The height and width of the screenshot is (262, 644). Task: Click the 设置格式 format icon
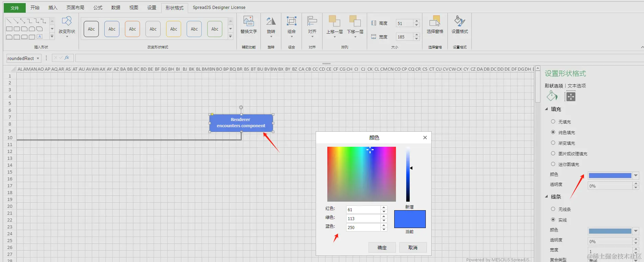(x=459, y=21)
